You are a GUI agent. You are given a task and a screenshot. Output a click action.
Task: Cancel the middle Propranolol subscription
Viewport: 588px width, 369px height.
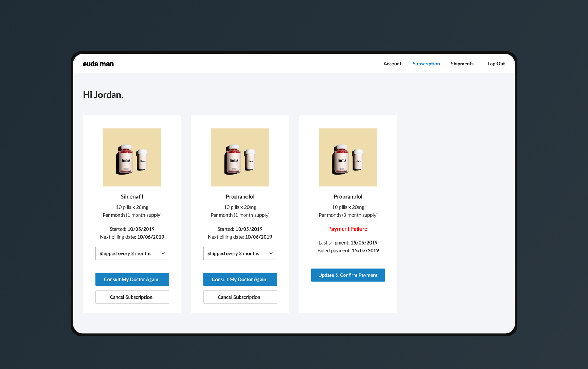coord(240,297)
